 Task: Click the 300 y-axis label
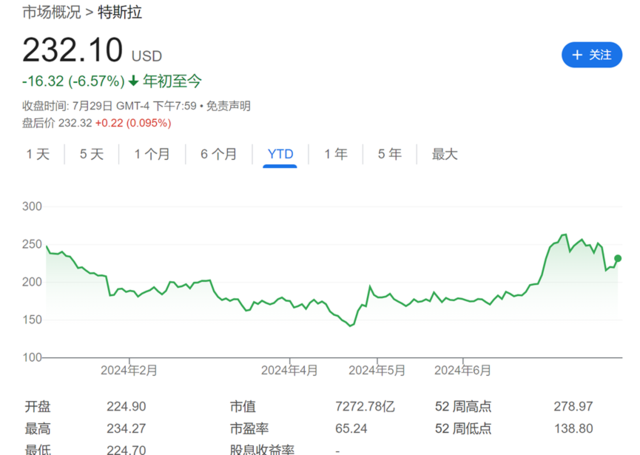click(32, 206)
